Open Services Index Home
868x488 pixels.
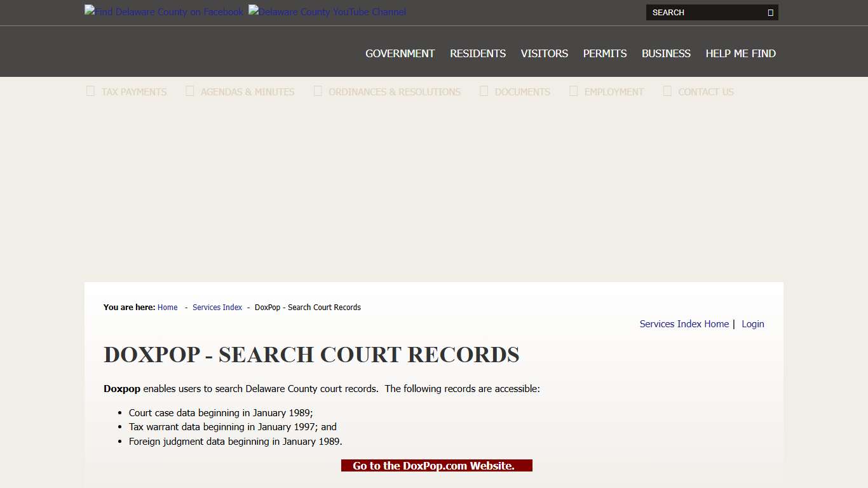coord(684,324)
